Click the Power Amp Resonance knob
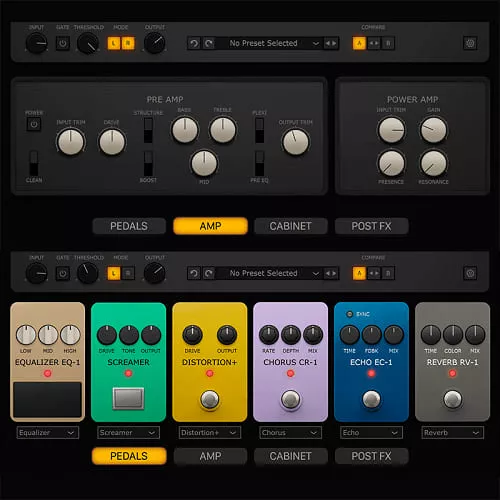Screen dimensions: 500x500 433,163
